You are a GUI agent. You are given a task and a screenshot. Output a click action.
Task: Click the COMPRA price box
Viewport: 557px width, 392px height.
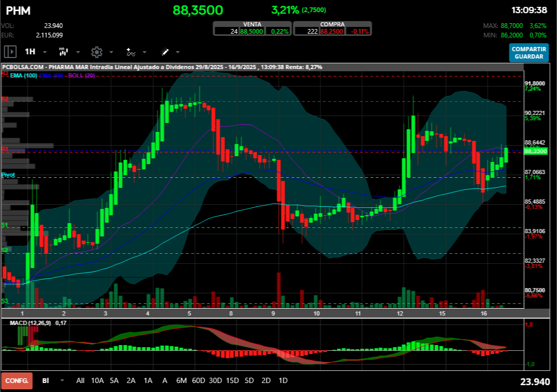point(332,28)
